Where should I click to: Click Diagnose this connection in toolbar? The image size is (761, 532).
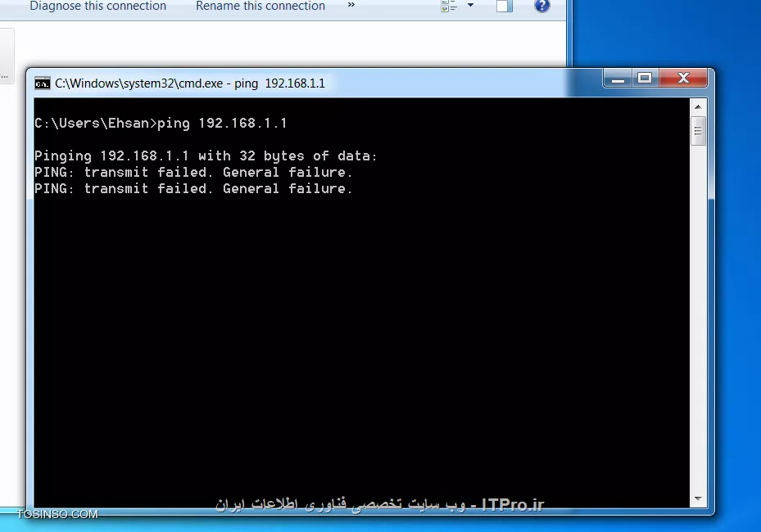point(97,6)
